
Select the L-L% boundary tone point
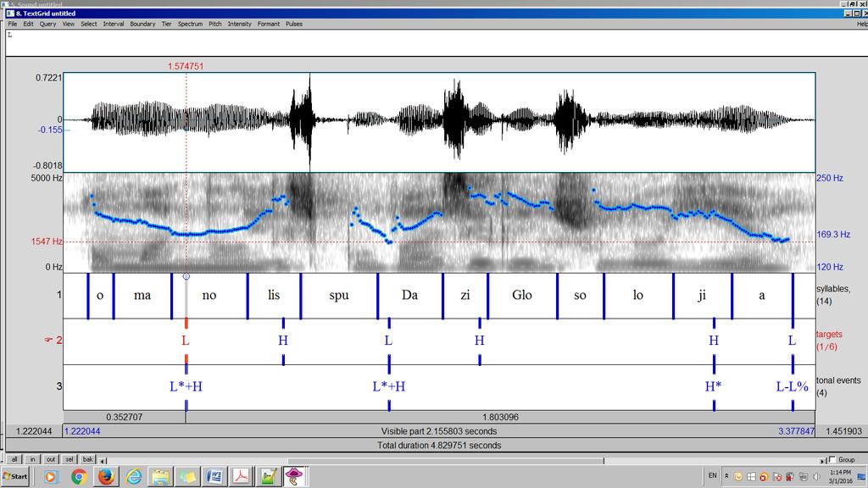point(793,386)
